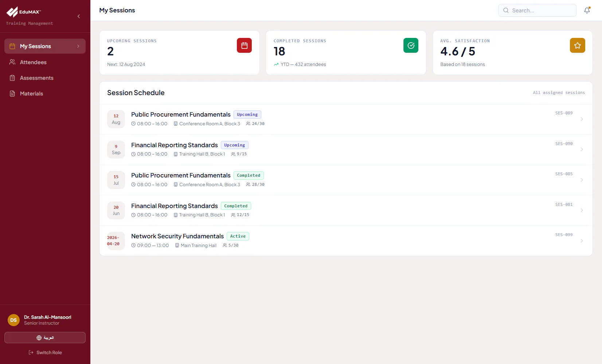
Task: Focus the Search field
Action: click(x=537, y=11)
